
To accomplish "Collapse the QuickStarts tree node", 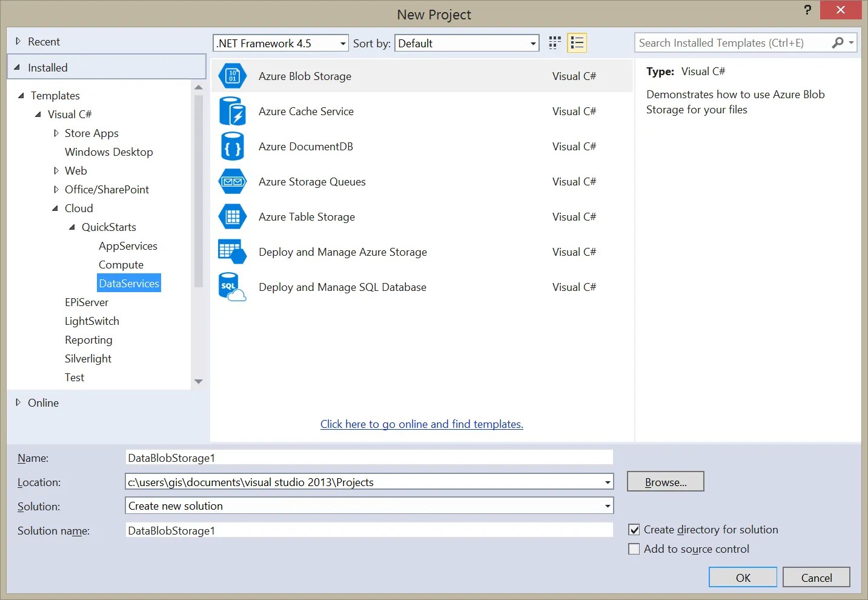I will pyautogui.click(x=72, y=227).
